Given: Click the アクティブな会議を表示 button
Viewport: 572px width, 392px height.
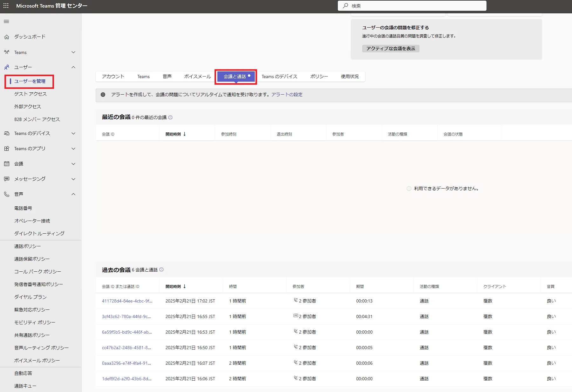Looking at the screenshot, I should [391, 49].
